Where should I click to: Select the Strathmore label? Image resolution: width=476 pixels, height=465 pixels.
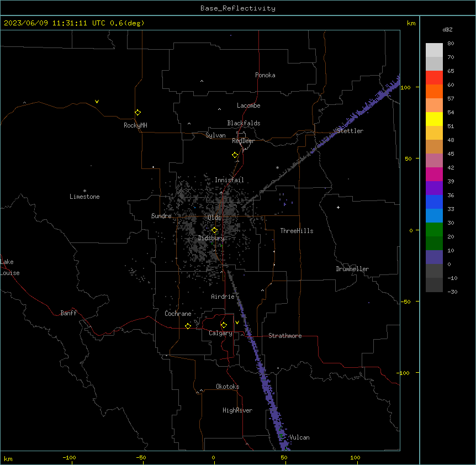[285, 336]
